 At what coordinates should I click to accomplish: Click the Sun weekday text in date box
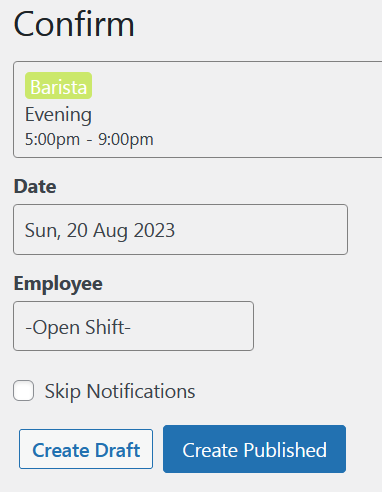40,231
